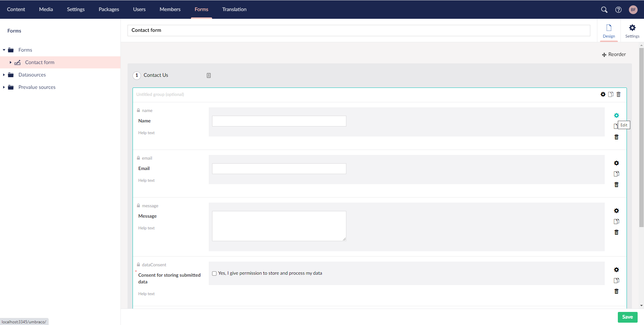Delete the Message field
The image size is (644, 325).
tap(616, 232)
